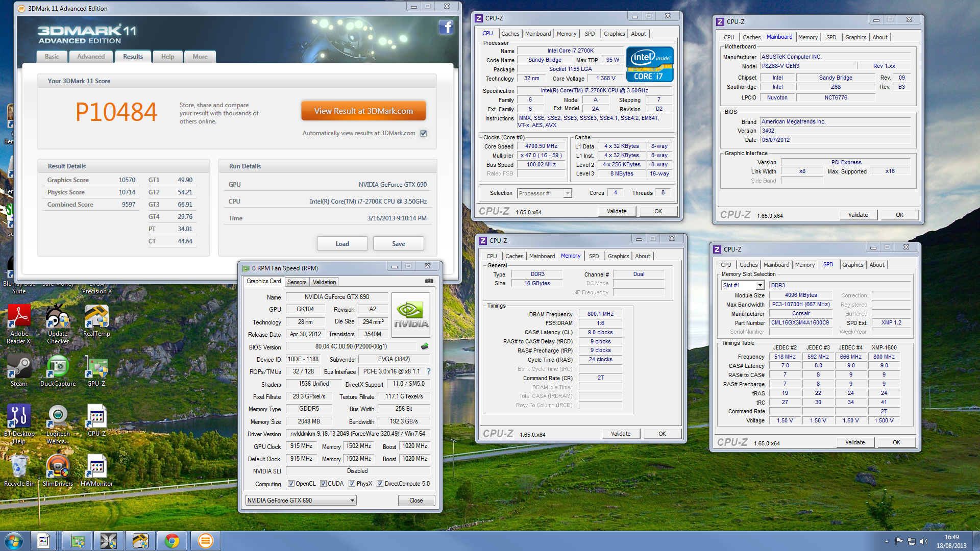Open Recycle Bin on desktop
980x551 pixels.
tap(19, 470)
